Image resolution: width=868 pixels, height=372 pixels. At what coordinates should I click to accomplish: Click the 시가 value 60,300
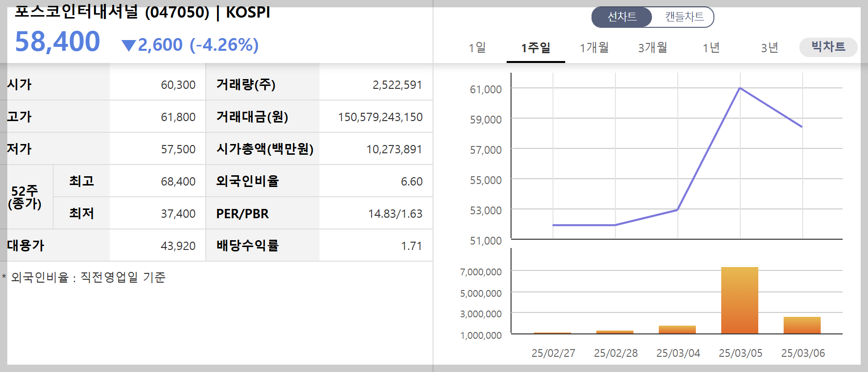point(178,85)
